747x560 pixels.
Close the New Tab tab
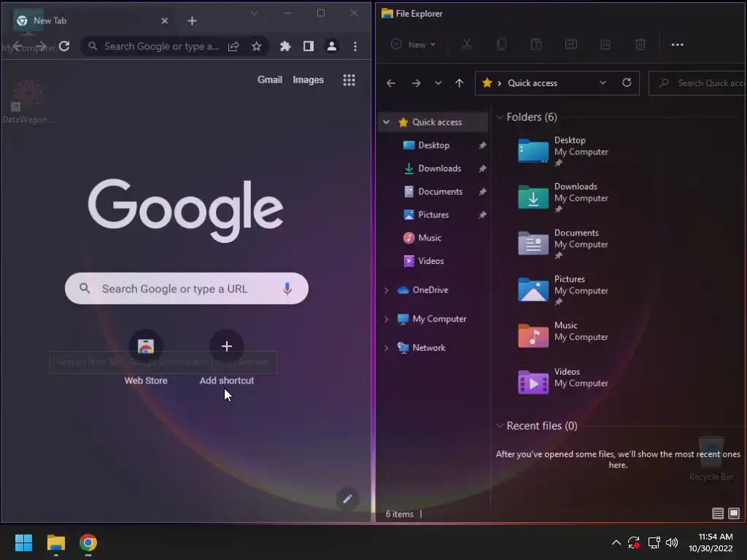tap(164, 21)
